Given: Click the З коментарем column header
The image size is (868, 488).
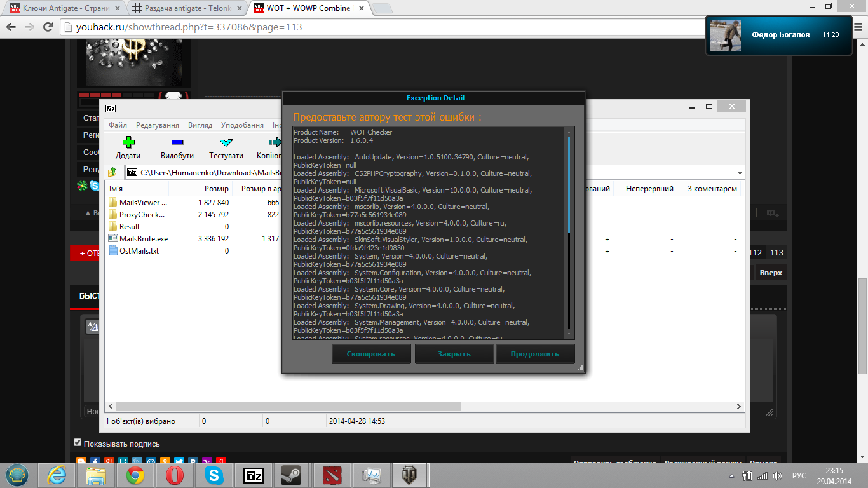Looking at the screenshot, I should [x=712, y=189].
